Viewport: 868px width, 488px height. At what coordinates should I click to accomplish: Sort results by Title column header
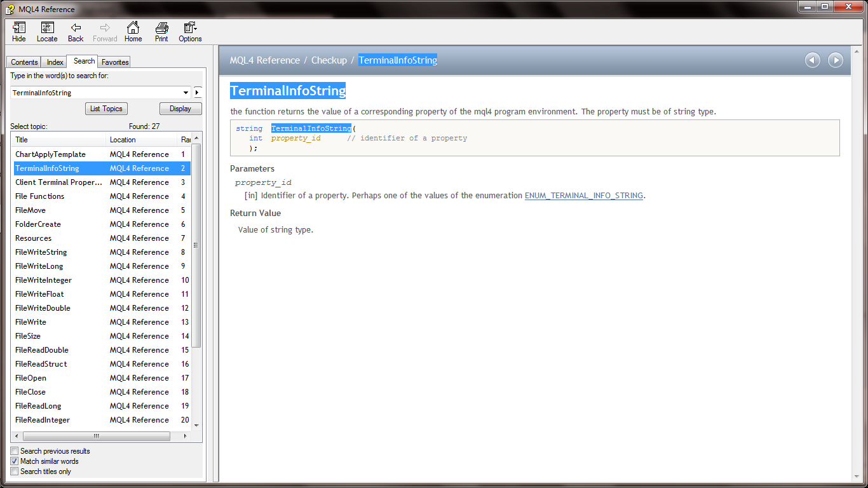[x=59, y=140]
